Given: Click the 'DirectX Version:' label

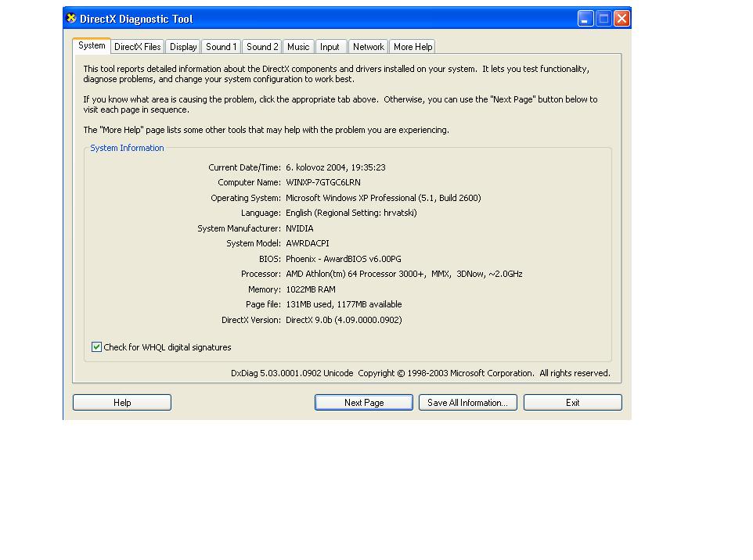Looking at the screenshot, I should [251, 320].
